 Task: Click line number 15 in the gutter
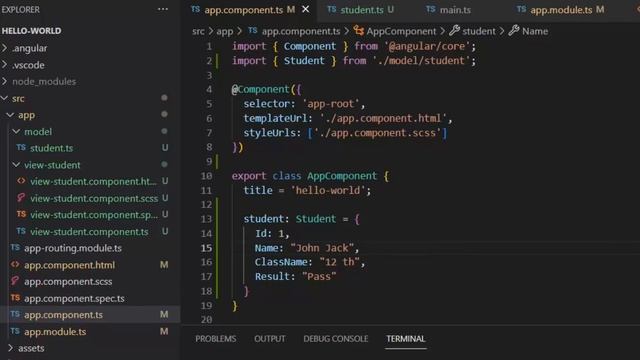pyautogui.click(x=207, y=248)
